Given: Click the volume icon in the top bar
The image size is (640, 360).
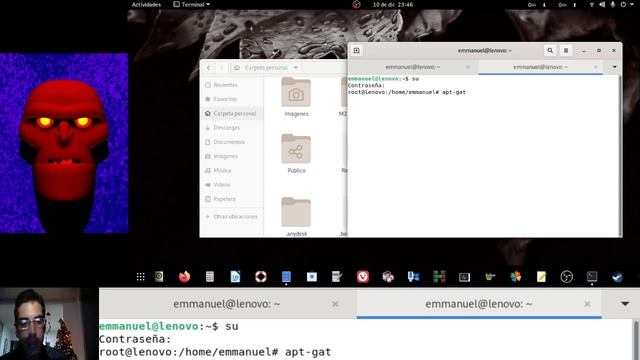Looking at the screenshot, I should [602, 4].
